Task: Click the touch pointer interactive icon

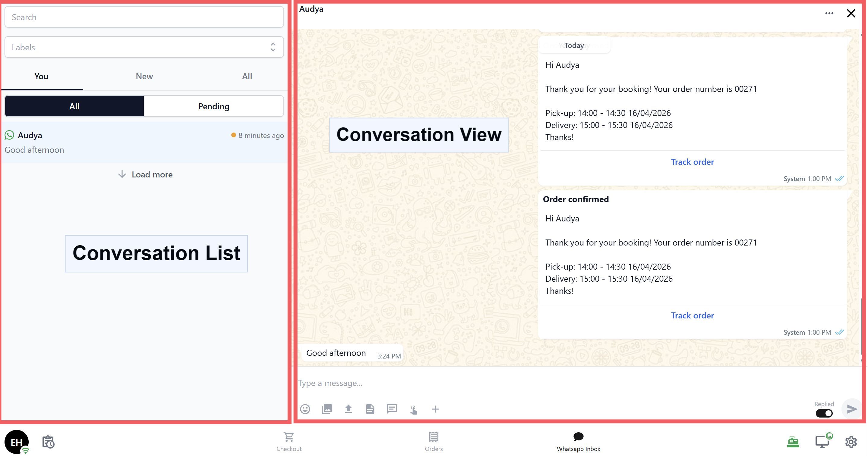Action: 413,409
